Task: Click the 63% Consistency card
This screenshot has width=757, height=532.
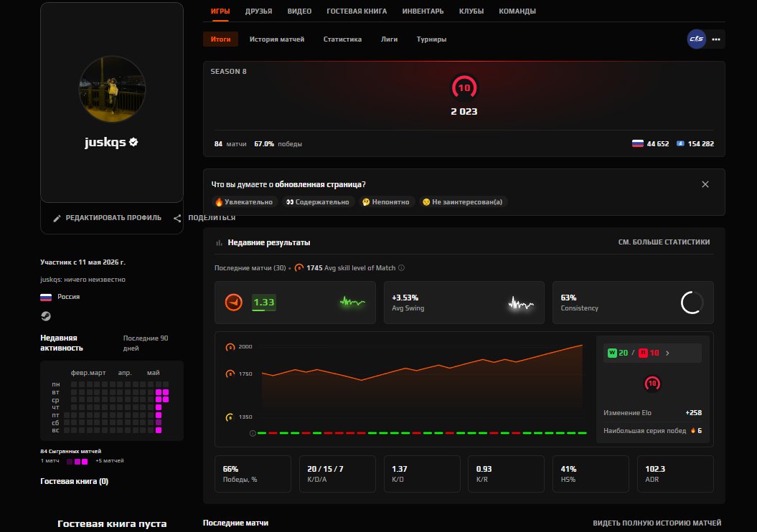Action: click(x=633, y=303)
